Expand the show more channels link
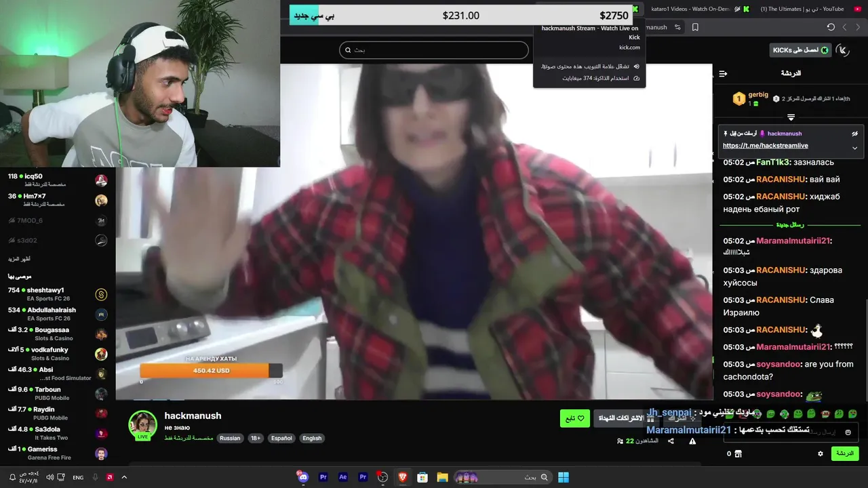The width and height of the screenshot is (868, 488). (x=19, y=259)
